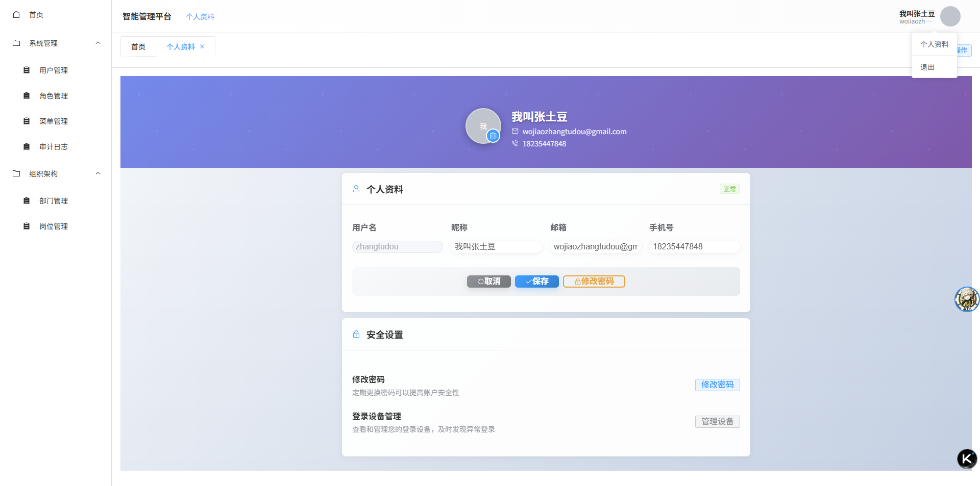Collapse the 组织架构 menu chevron
This screenshot has width=980, height=486.
98,173
